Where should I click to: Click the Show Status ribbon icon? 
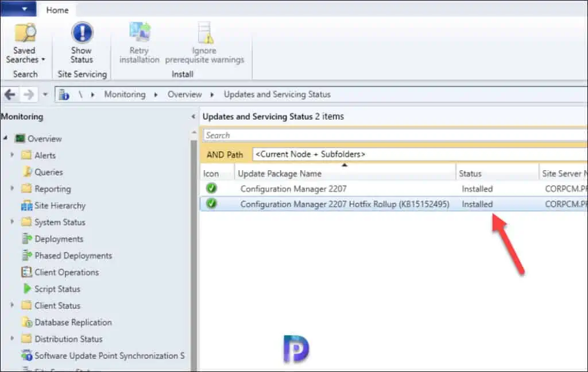click(x=82, y=33)
